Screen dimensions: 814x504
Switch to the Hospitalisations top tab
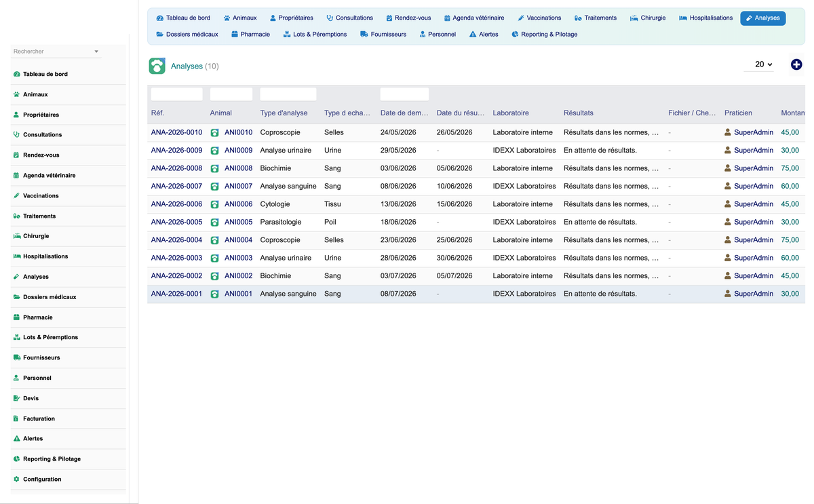click(x=705, y=18)
